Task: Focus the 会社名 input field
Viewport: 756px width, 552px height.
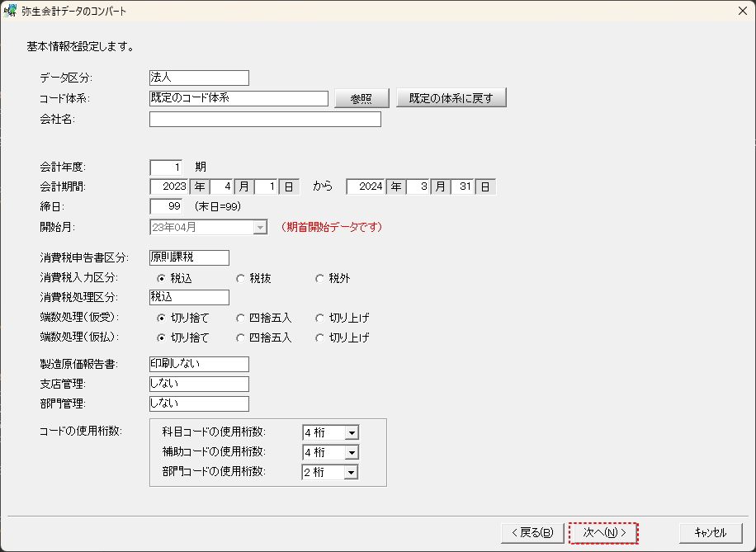Action: point(265,120)
